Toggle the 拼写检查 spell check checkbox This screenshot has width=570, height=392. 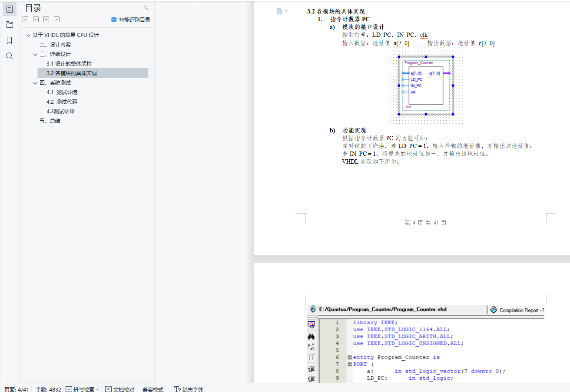(69, 389)
